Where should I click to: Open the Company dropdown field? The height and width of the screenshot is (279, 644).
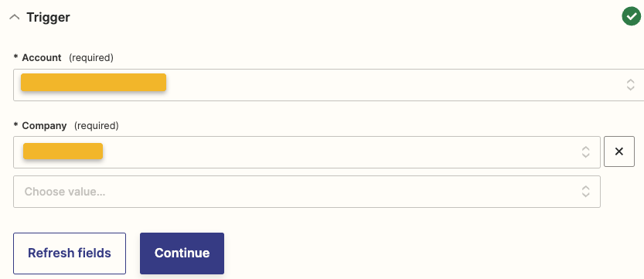click(x=307, y=152)
